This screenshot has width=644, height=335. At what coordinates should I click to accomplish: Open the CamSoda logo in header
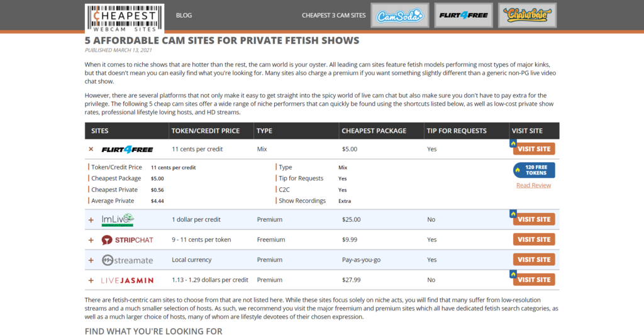coord(399,16)
